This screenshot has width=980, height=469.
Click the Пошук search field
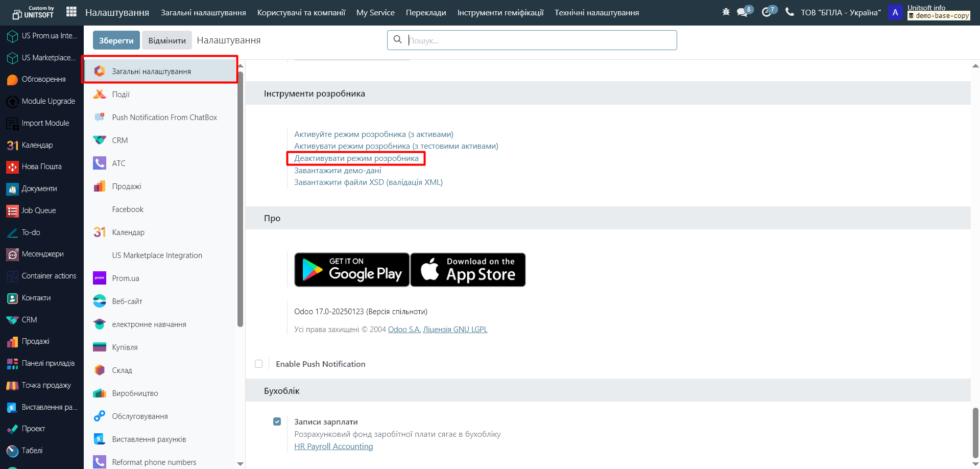coord(540,40)
